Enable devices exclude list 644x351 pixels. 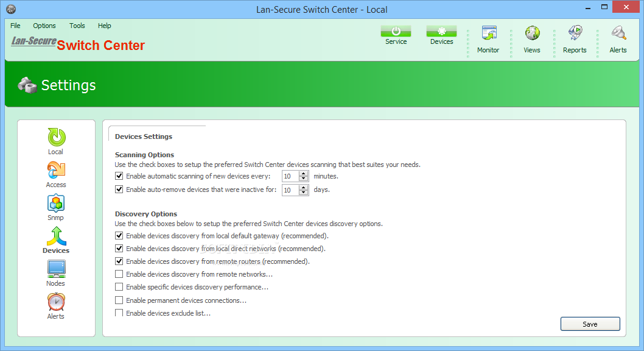(x=119, y=313)
